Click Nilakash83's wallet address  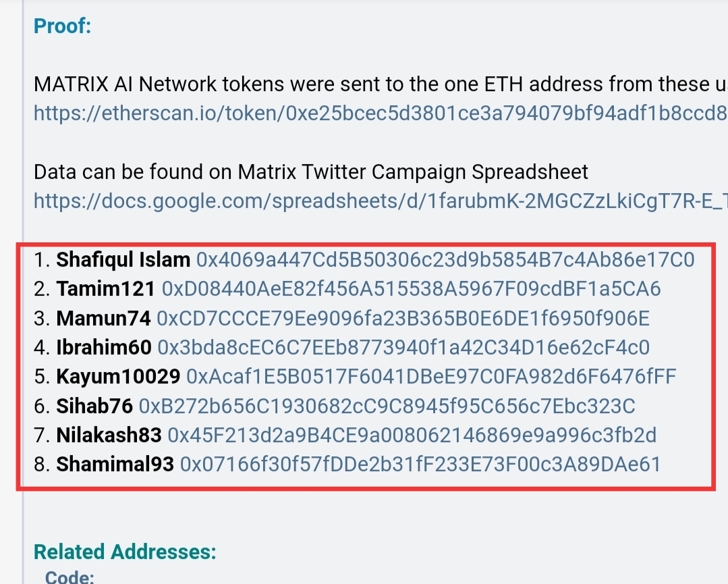[412, 435]
